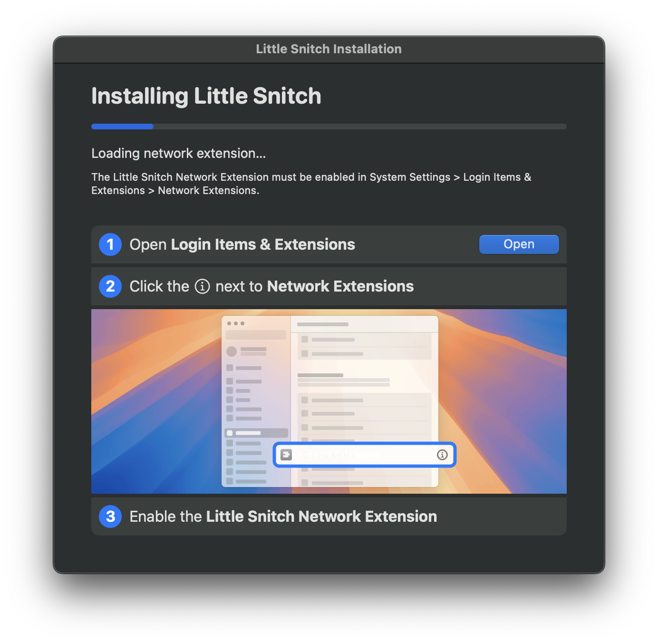Click the installation progress bar
Image resolution: width=658 pixels, height=644 pixels.
click(329, 127)
